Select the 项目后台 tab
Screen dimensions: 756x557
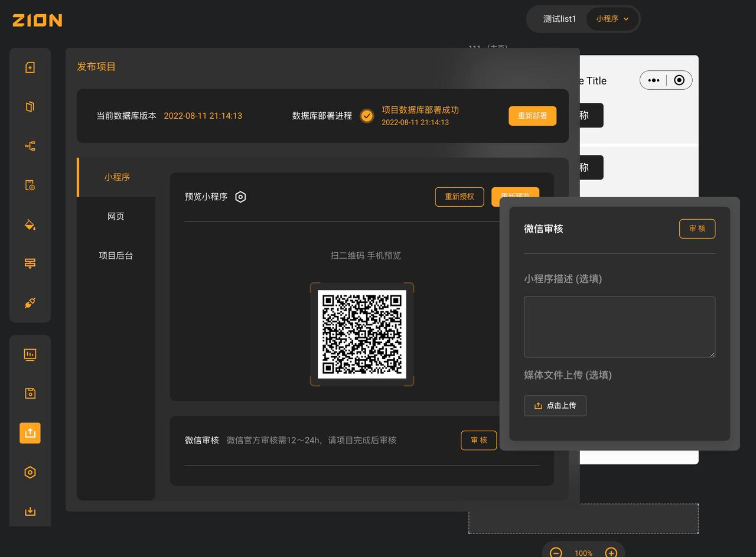pos(116,256)
